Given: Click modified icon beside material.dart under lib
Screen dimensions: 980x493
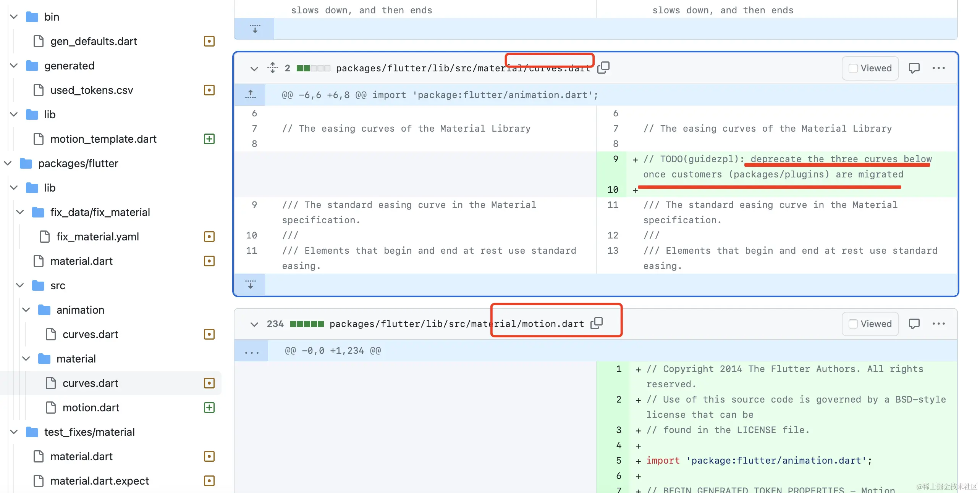Looking at the screenshot, I should coord(209,261).
